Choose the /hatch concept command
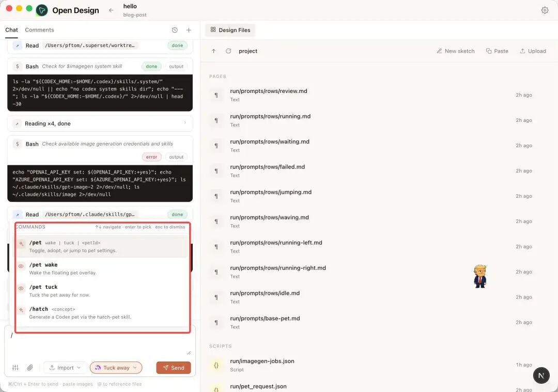 [102, 312]
